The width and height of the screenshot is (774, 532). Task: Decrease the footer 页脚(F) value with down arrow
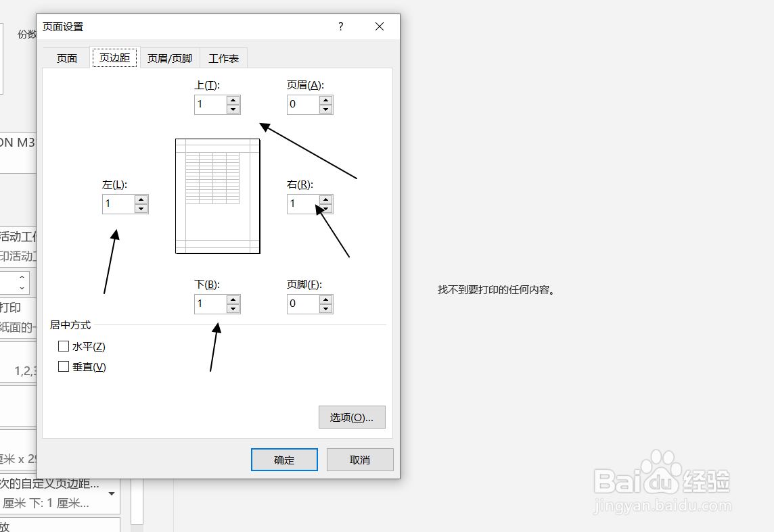[326, 308]
